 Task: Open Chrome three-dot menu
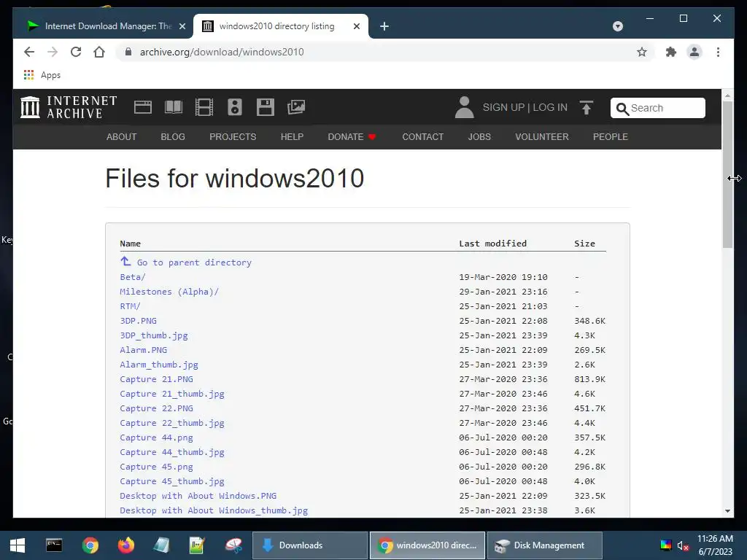[x=718, y=52]
